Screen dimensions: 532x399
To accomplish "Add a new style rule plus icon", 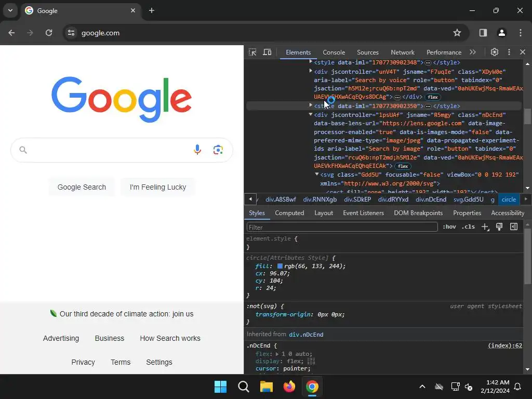I will click(485, 227).
